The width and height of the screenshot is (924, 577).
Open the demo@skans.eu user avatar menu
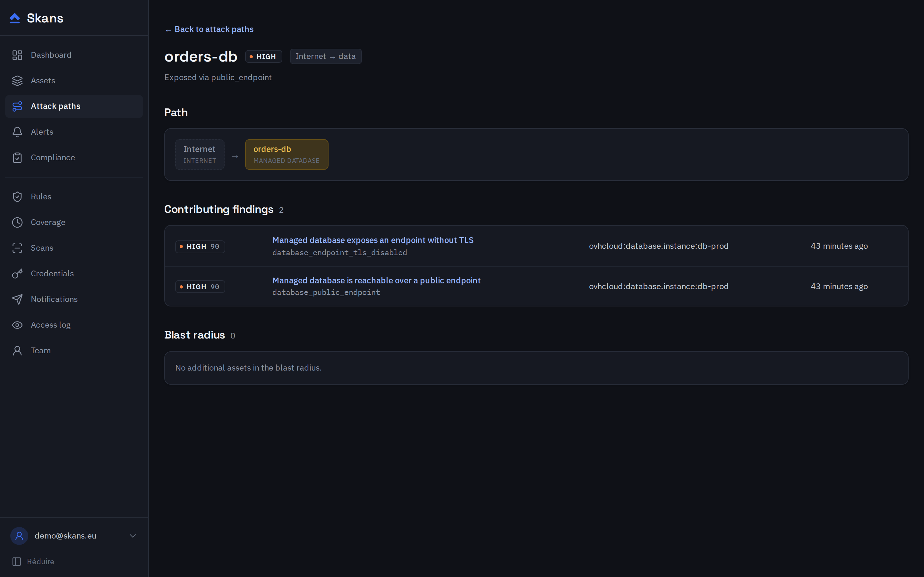(19, 536)
